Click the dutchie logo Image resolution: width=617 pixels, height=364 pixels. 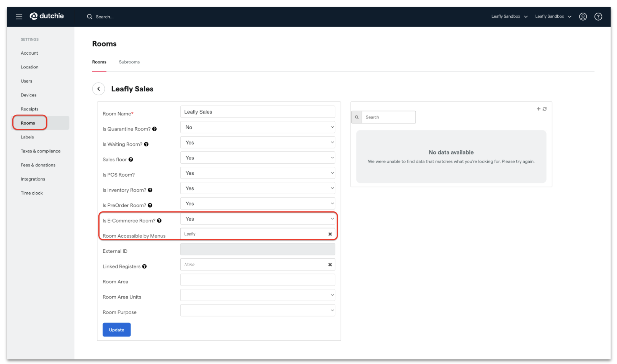pyautogui.click(x=46, y=16)
